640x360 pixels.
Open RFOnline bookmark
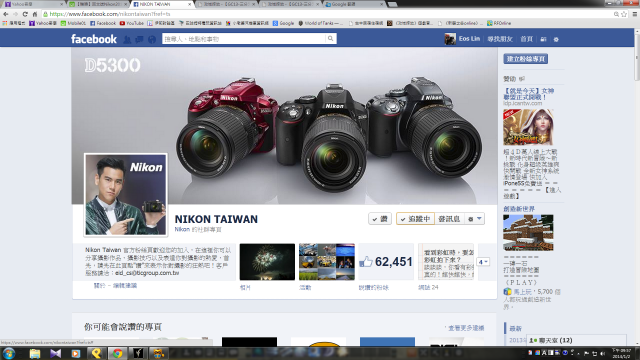coord(499,23)
